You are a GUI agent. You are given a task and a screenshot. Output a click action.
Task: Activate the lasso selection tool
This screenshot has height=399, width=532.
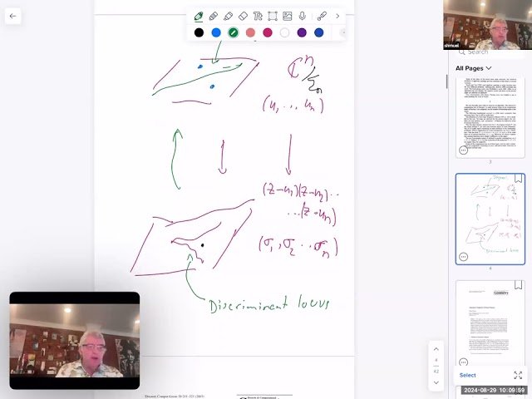(x=272, y=16)
